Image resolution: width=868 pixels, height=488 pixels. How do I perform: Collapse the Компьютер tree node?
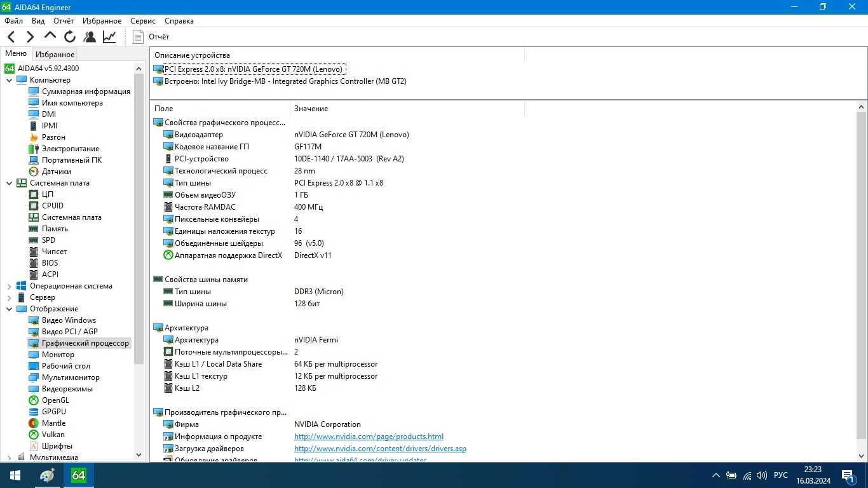click(x=10, y=80)
